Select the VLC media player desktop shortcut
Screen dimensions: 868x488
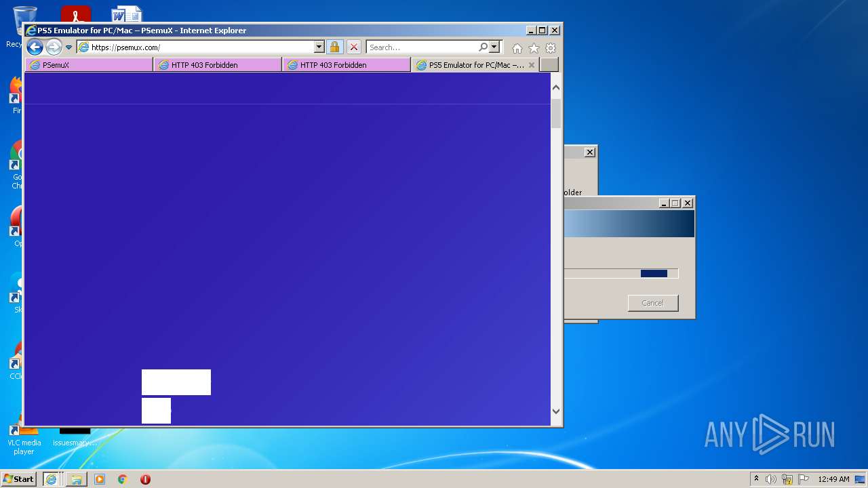tap(24, 439)
